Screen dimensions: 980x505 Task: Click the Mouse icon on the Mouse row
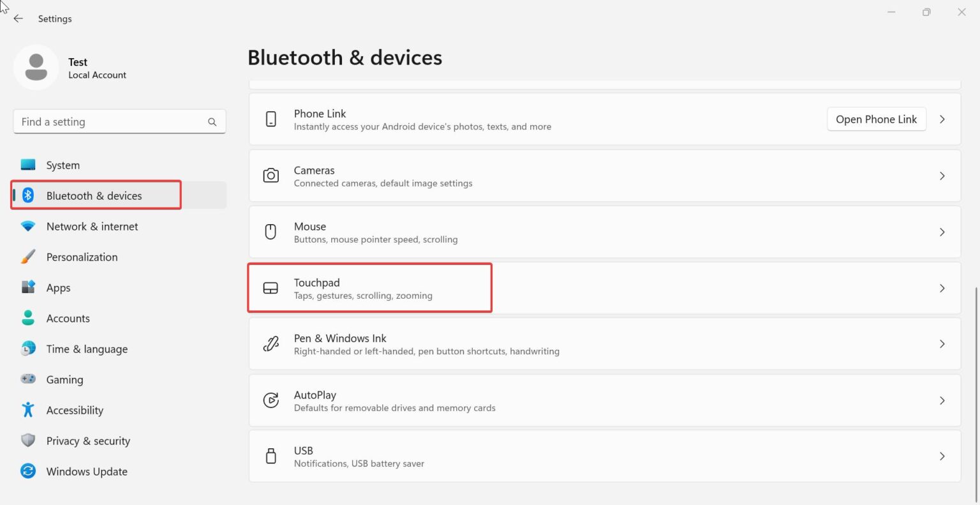click(271, 232)
